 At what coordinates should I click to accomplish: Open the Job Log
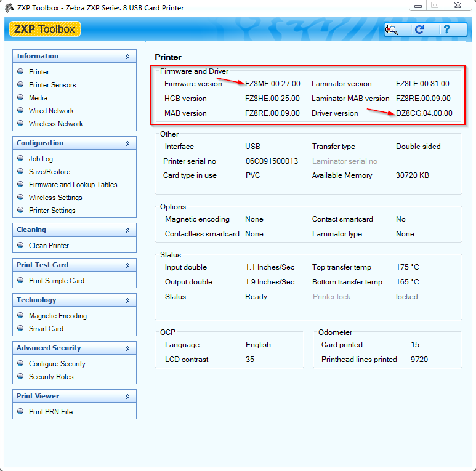click(41, 159)
